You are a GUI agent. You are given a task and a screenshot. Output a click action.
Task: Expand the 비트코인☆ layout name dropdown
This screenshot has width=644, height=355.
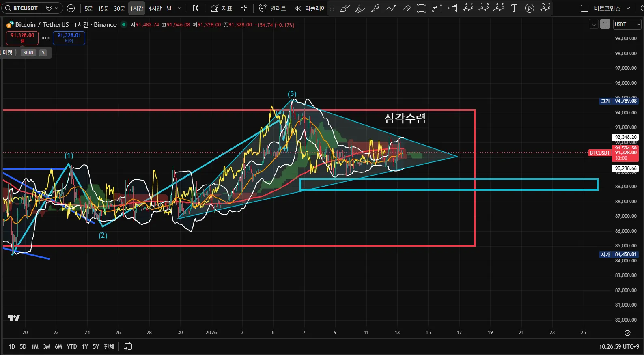click(x=628, y=8)
